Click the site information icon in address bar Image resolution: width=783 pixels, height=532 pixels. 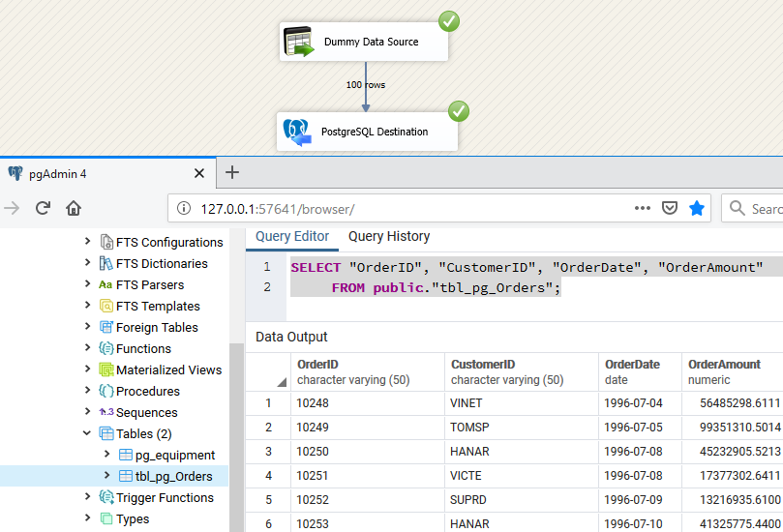(x=184, y=208)
